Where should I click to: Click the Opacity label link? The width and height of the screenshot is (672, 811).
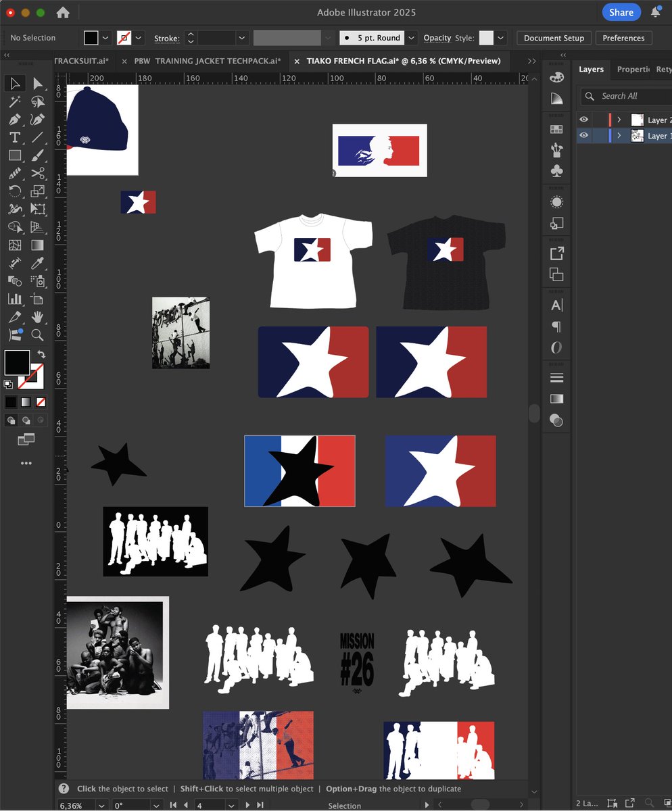(x=437, y=38)
